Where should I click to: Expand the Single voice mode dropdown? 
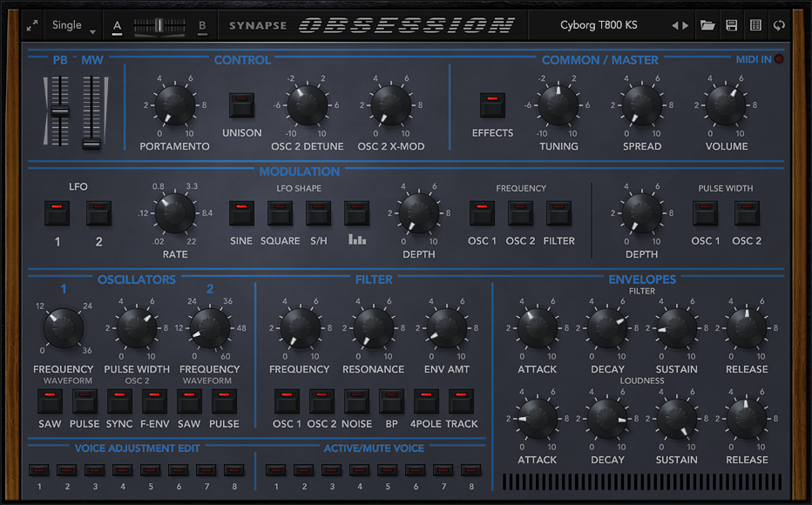pos(72,26)
